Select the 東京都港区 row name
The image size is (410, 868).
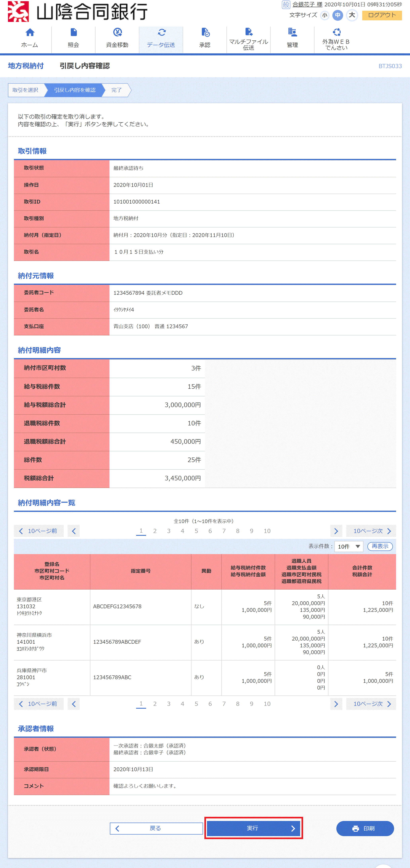[29, 600]
